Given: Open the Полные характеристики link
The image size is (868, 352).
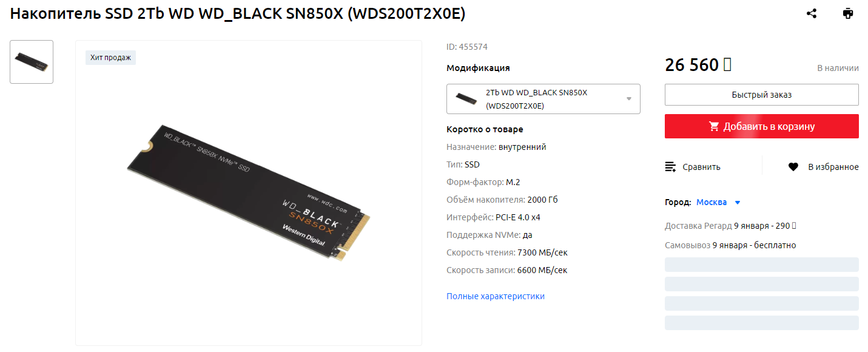Looking at the screenshot, I should [496, 296].
